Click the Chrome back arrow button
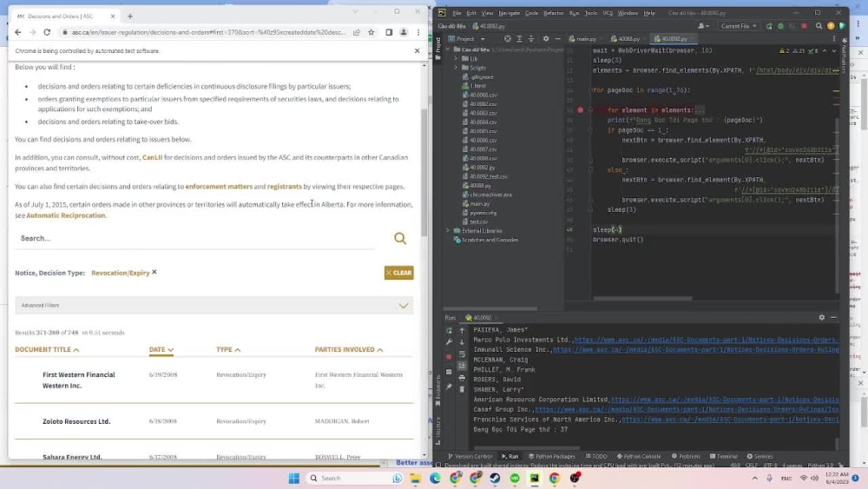This screenshot has width=868, height=489. 17,32
